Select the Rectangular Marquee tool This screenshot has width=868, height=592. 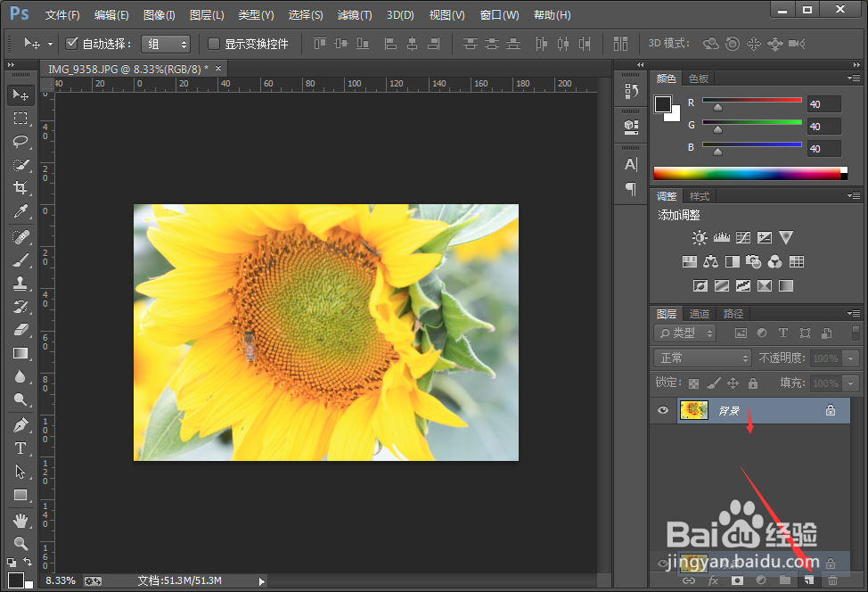pyautogui.click(x=20, y=119)
